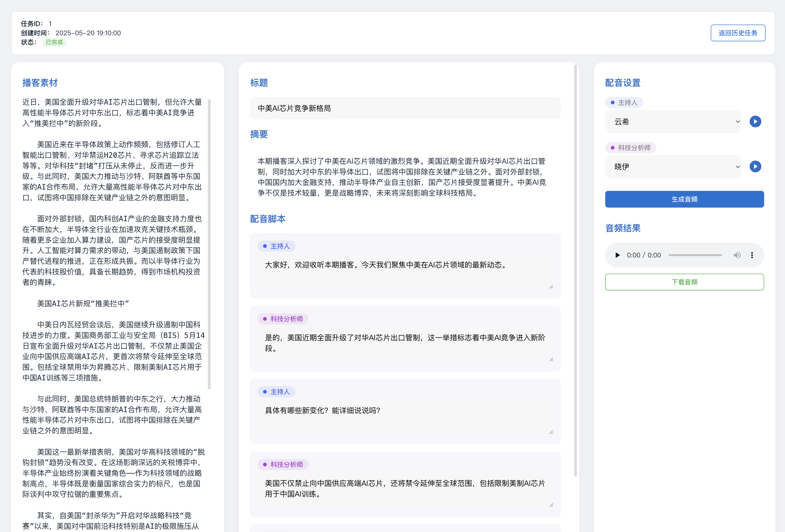Viewport: 785px width, 532px height.
Task: Click the 已完成 status badge
Action: coord(54,42)
